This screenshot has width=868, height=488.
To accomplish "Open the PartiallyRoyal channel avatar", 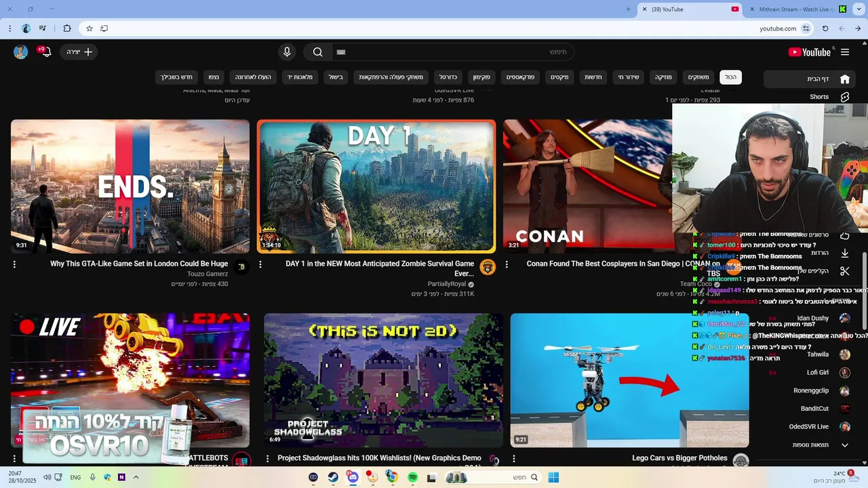I will (488, 267).
